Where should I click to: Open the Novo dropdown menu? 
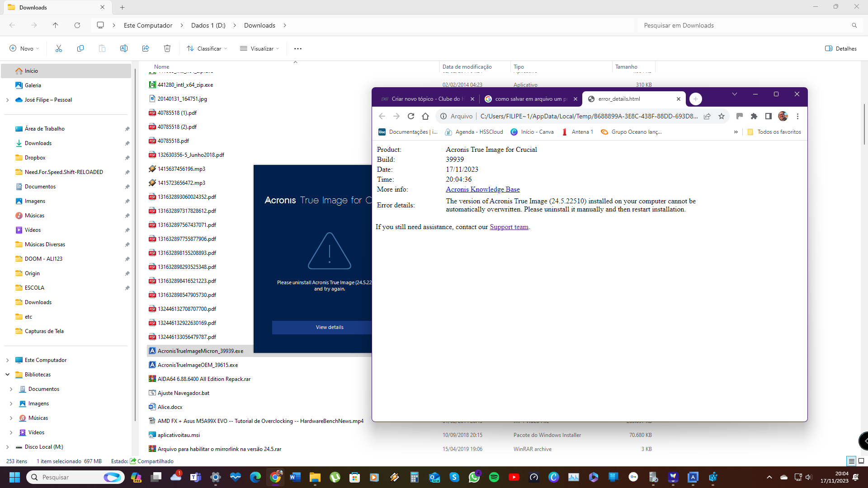[x=24, y=48]
